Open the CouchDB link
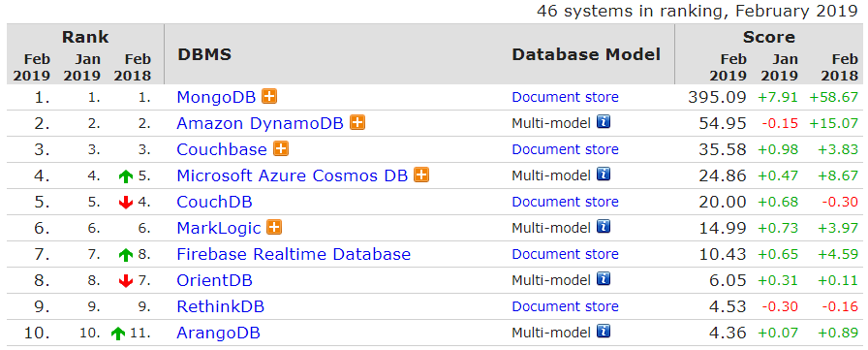868x350 pixels. (x=215, y=202)
